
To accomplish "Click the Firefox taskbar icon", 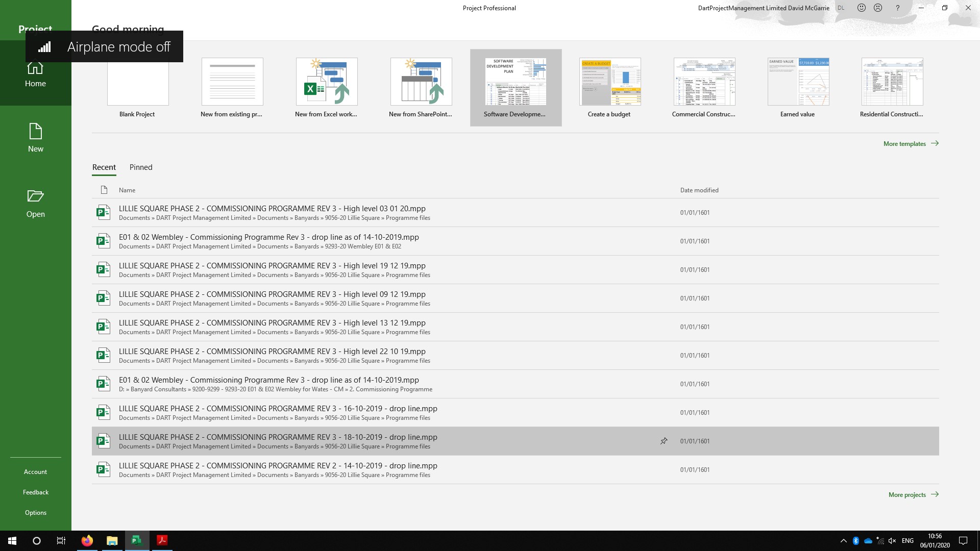I will (87, 541).
